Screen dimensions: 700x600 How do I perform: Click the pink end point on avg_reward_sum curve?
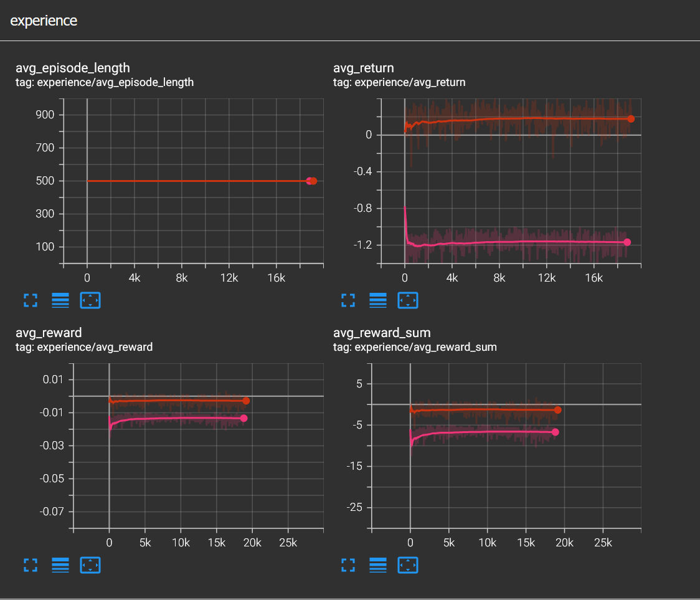coord(555,432)
